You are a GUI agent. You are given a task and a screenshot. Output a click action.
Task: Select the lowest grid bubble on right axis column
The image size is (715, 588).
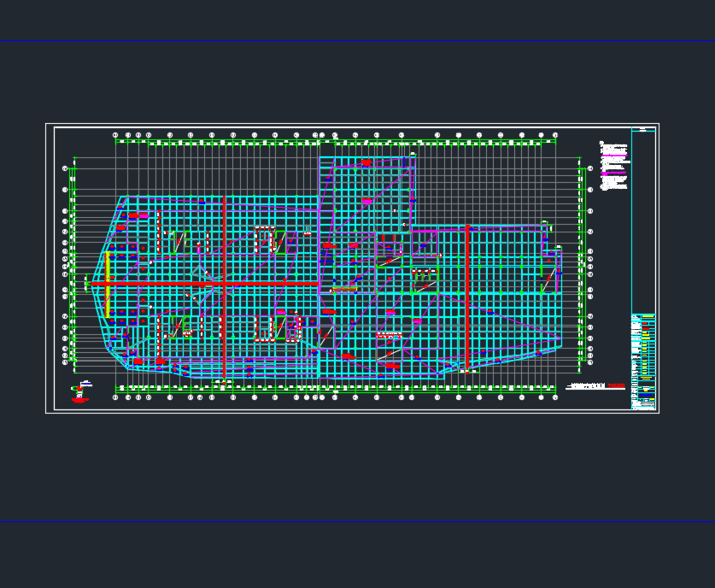click(590, 362)
